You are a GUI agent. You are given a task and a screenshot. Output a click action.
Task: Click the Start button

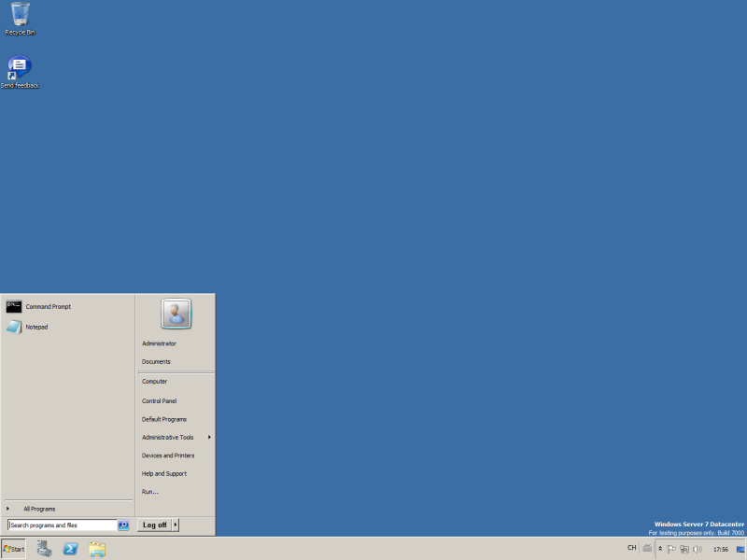[x=13, y=549]
